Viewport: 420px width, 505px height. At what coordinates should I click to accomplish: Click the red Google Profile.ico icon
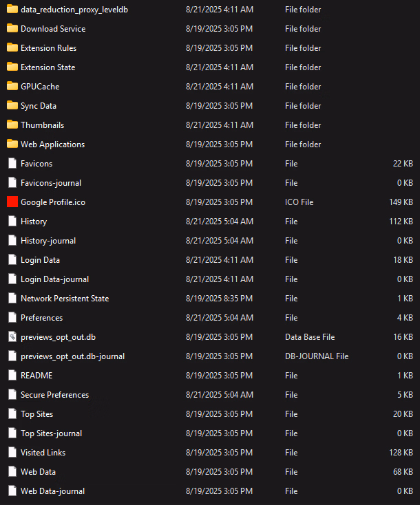[x=12, y=202]
